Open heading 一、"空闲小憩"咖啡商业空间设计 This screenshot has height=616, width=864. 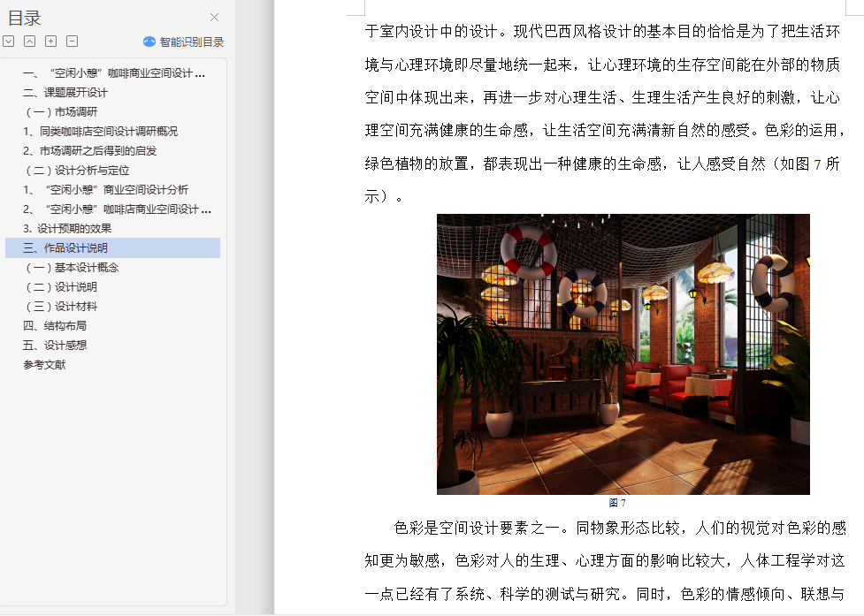point(114,73)
